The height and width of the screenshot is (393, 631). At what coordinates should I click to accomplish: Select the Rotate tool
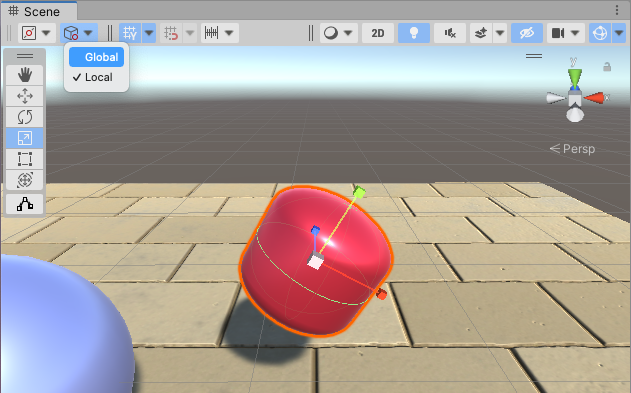[25, 117]
